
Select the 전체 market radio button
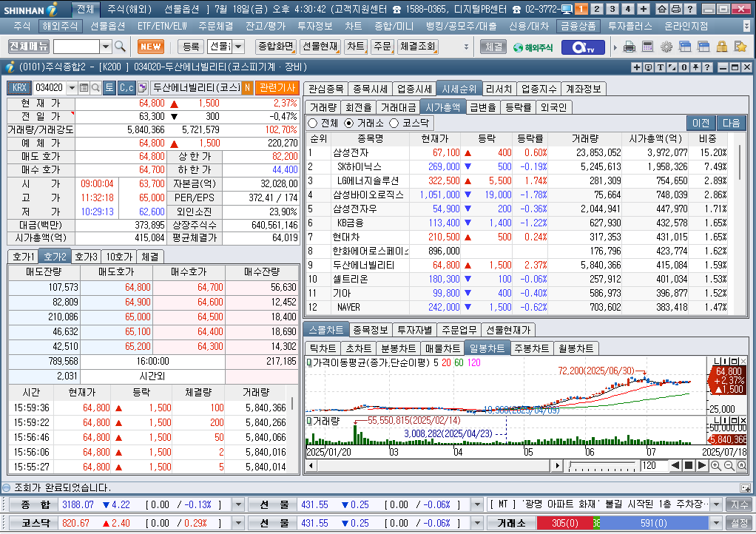pyautogui.click(x=312, y=124)
